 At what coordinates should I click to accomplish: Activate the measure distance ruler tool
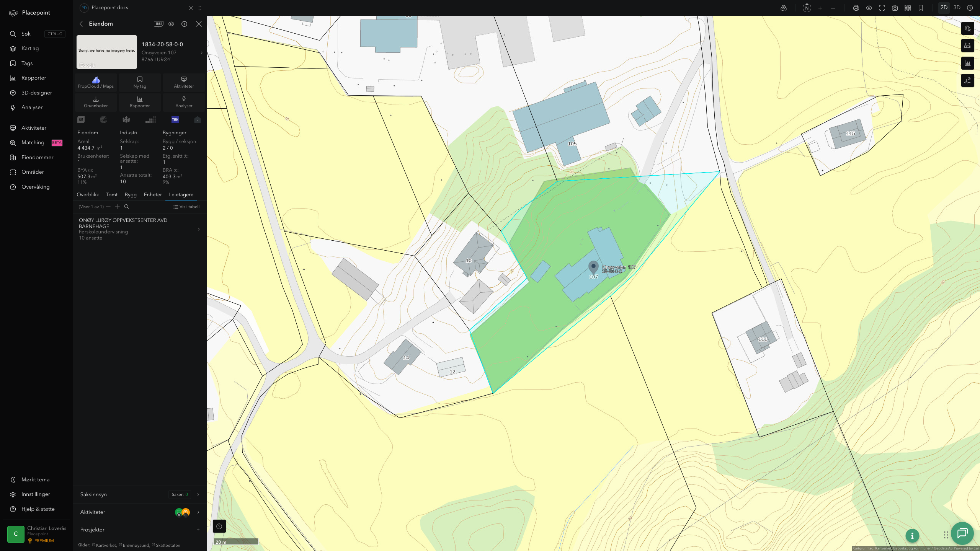click(968, 46)
